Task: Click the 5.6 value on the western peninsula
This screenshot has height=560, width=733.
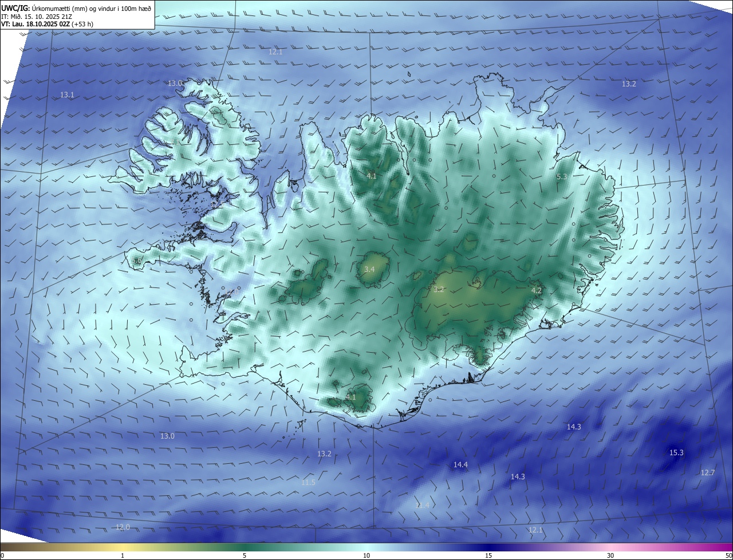Action: (x=137, y=262)
